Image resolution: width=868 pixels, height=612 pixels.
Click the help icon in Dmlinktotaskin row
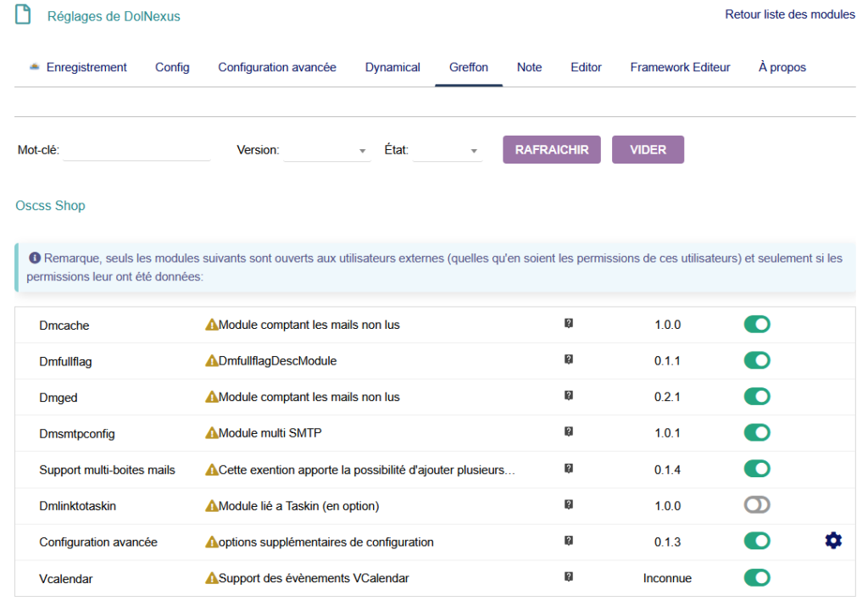pyautogui.click(x=569, y=505)
